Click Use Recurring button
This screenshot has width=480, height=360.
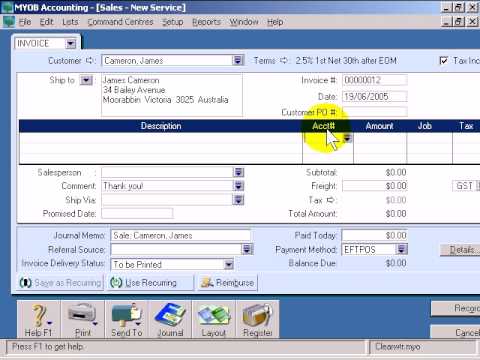coord(151,283)
